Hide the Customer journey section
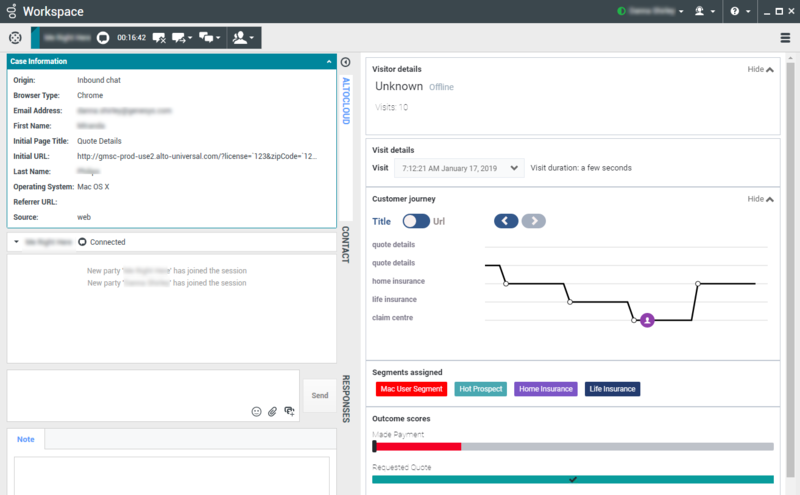The image size is (800, 495). point(760,199)
